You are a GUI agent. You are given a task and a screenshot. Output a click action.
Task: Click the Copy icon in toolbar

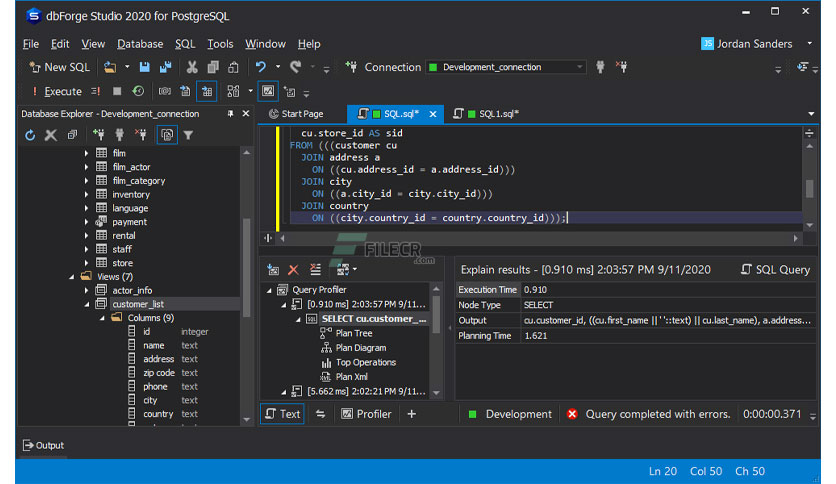click(x=213, y=67)
